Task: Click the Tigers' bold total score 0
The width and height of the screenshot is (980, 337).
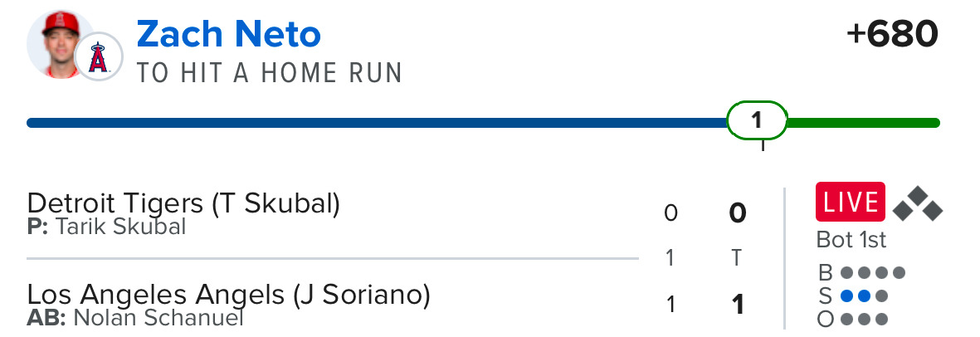Action: pyautogui.click(x=737, y=214)
